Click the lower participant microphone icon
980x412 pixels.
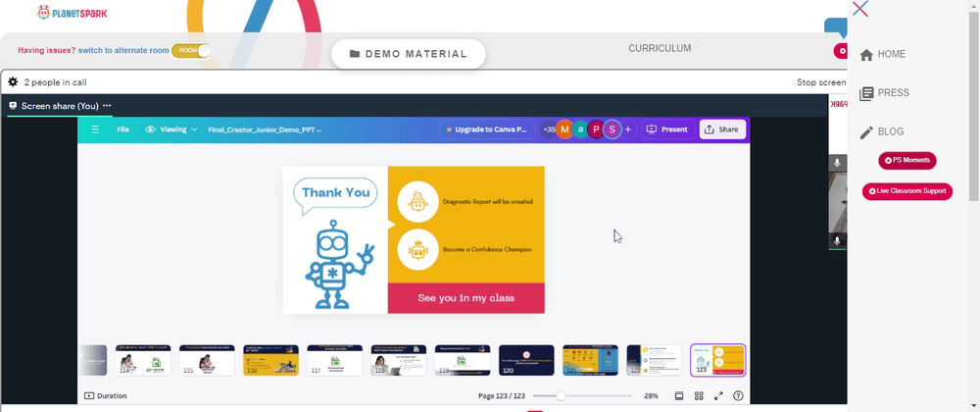coord(838,240)
